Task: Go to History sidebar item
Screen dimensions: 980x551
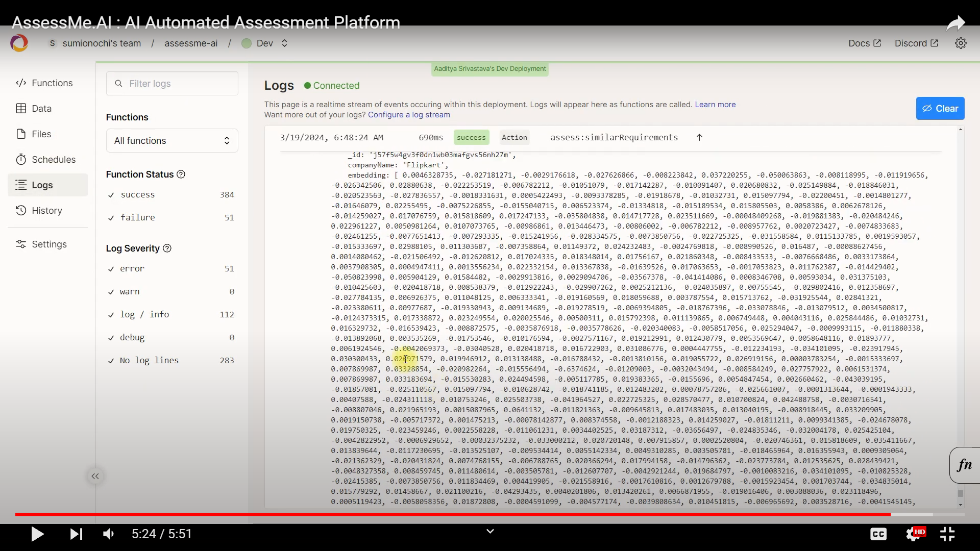Action: (x=46, y=211)
